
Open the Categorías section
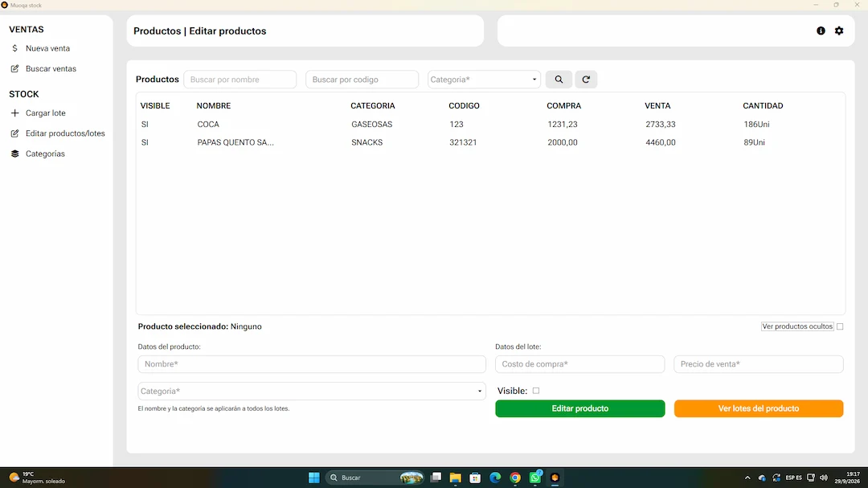click(x=45, y=154)
